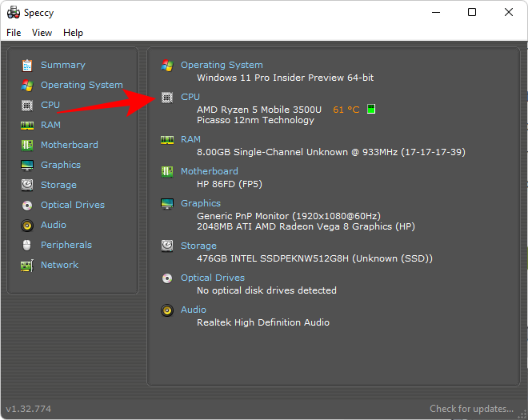
Task: Select the Network icon in sidebar
Action: 27,265
